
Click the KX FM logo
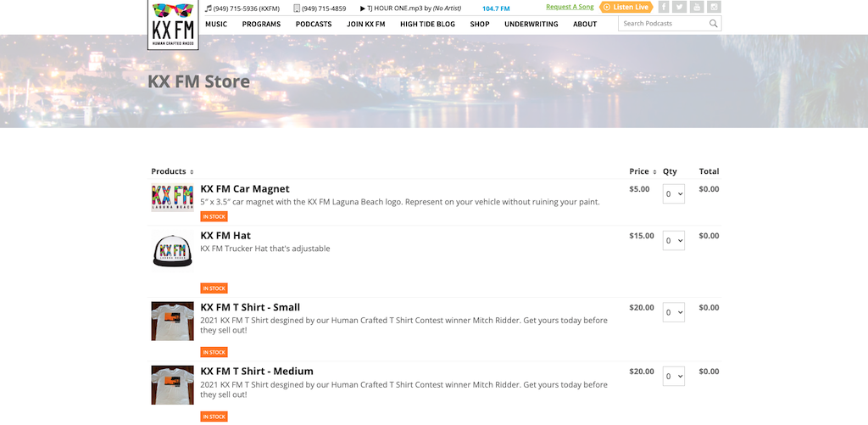[x=173, y=25]
